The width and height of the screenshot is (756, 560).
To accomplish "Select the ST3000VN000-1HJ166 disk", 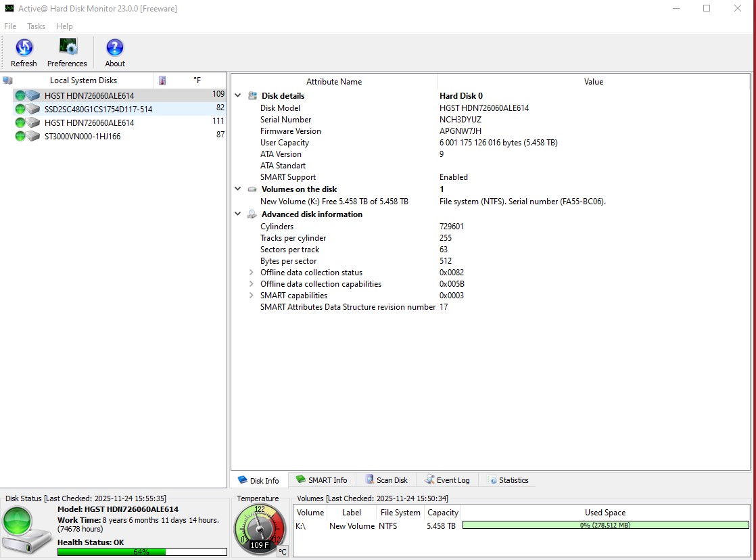I will tap(82, 136).
